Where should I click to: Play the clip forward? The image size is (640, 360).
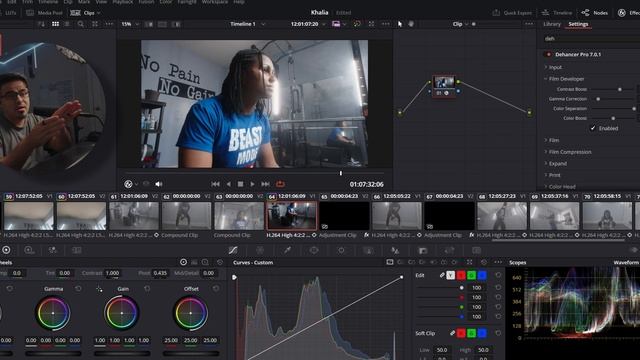click(252, 184)
